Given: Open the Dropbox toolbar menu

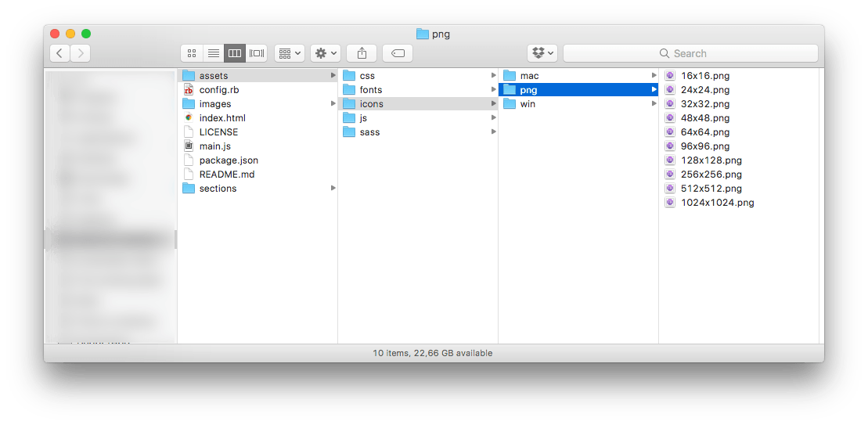Looking at the screenshot, I should pos(542,53).
